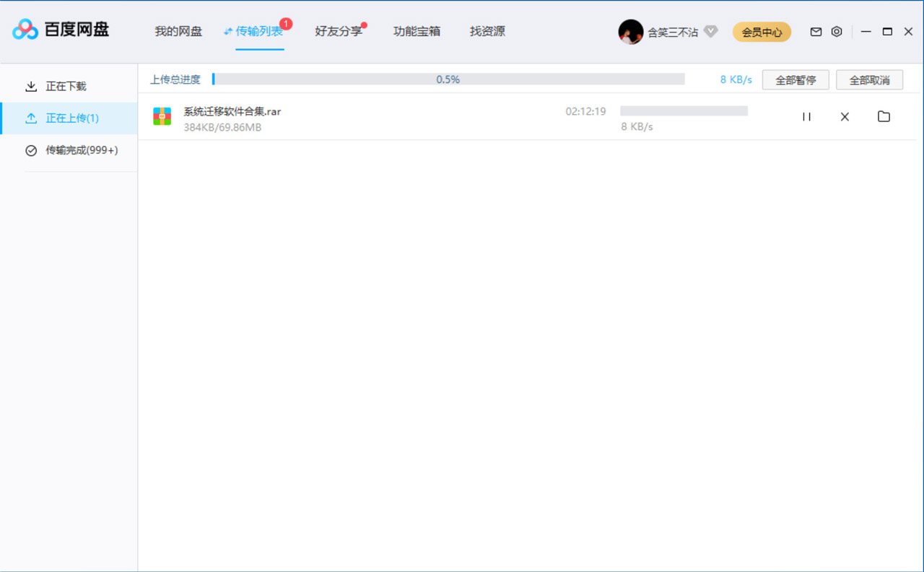Click the 全部暂停 pause all button

tap(796, 79)
